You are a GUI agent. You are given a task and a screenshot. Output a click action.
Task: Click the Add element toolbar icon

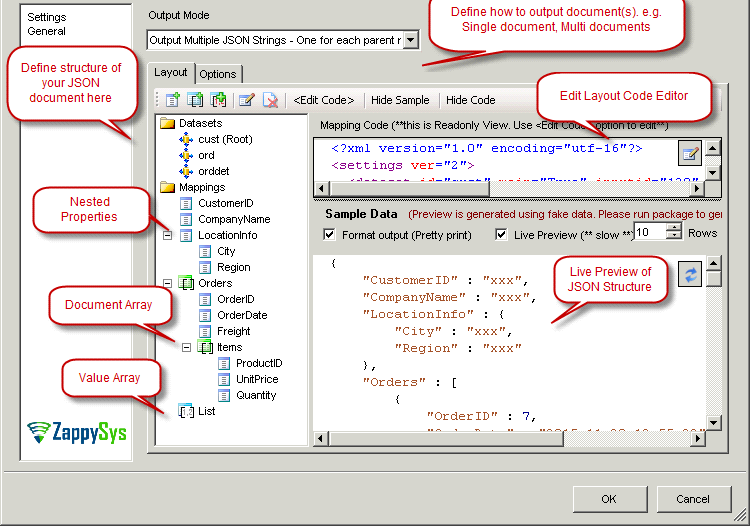[x=172, y=100]
